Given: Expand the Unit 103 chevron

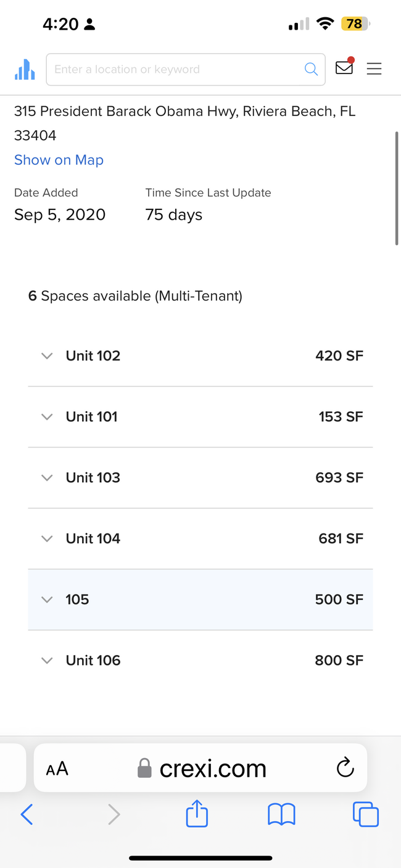Looking at the screenshot, I should [x=47, y=478].
